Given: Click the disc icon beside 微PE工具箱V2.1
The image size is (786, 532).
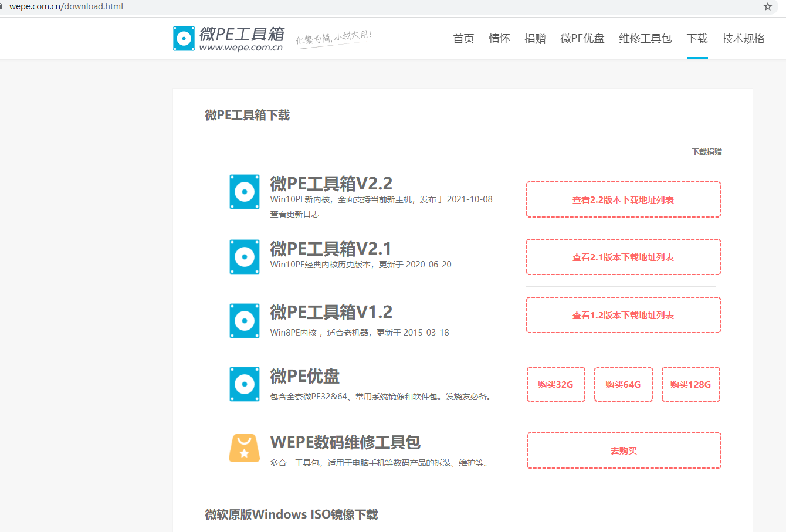Looking at the screenshot, I should click(x=245, y=257).
